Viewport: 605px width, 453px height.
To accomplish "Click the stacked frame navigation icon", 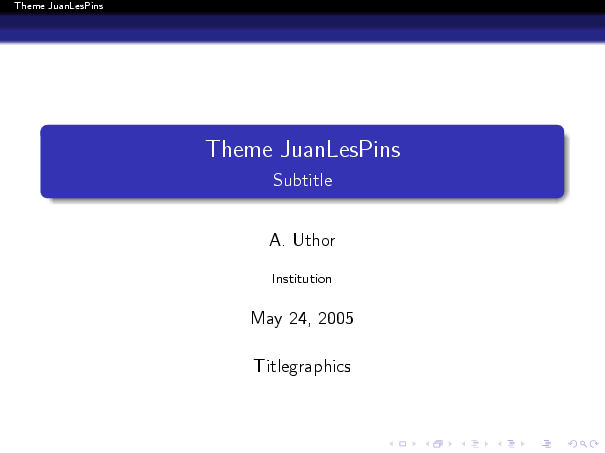I will pyautogui.click(x=436, y=441).
